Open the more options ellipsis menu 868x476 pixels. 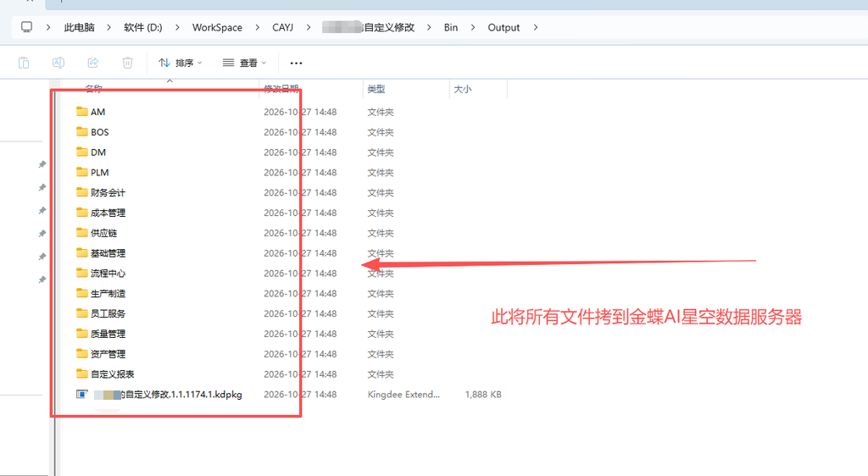(x=296, y=63)
